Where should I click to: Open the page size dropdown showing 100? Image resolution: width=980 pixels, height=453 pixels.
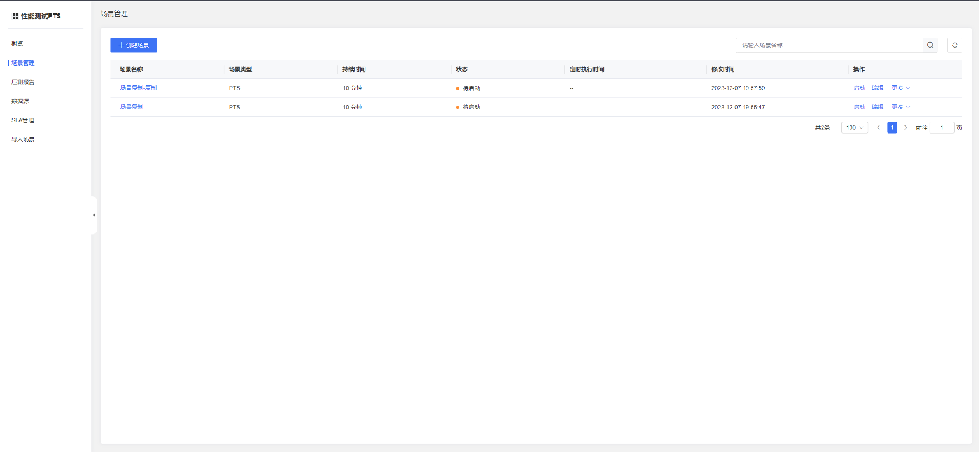(x=854, y=127)
